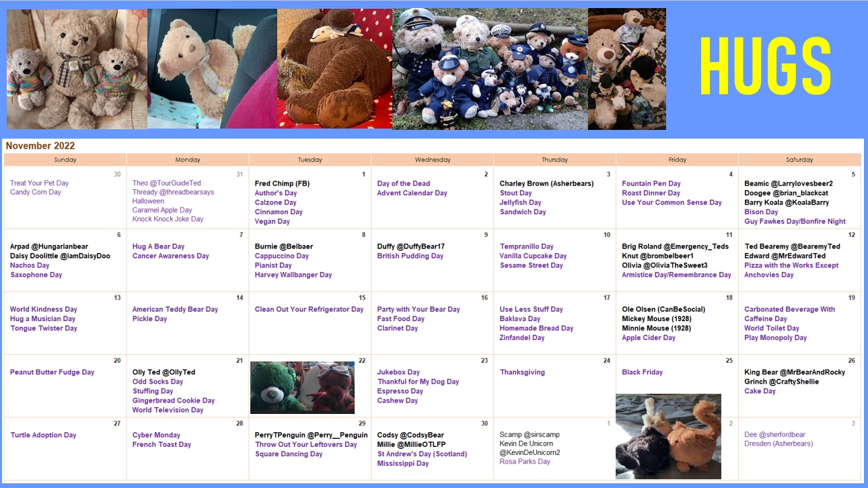Click Ole Olsen (CanBeSocial) entry
The image size is (868, 488).
[x=663, y=310]
